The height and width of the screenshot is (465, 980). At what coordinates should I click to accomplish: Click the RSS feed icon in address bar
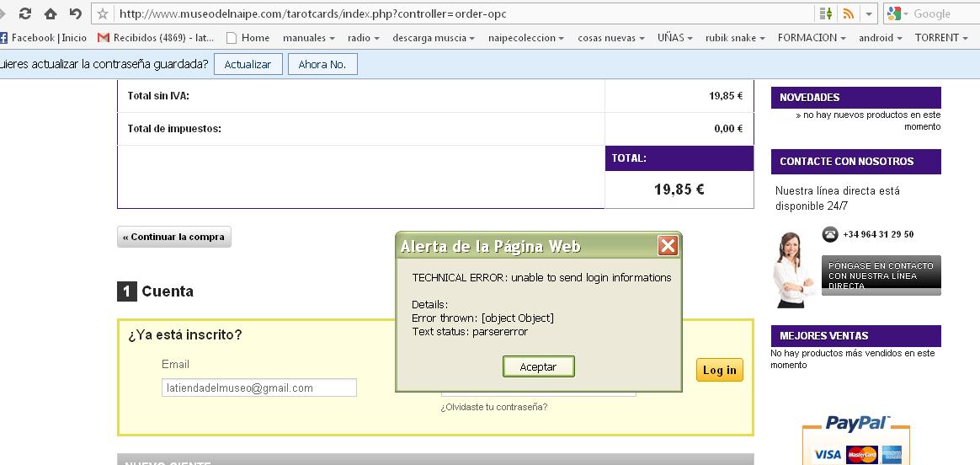click(x=848, y=13)
